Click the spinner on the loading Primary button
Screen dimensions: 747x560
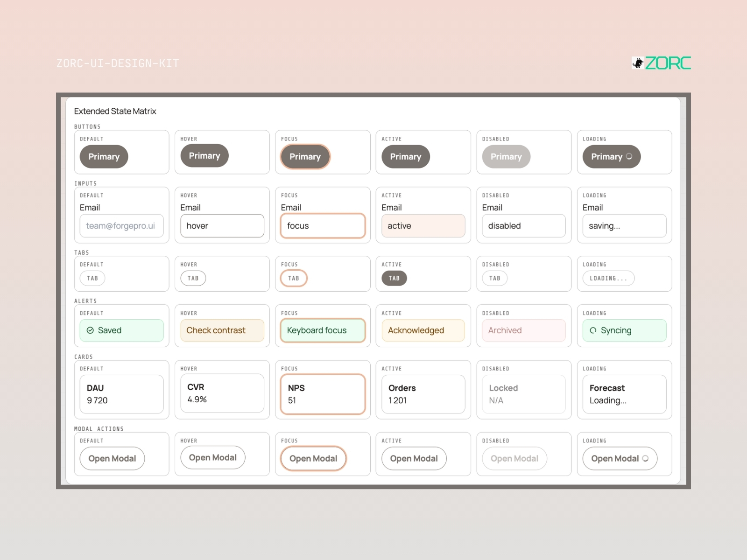click(x=629, y=156)
